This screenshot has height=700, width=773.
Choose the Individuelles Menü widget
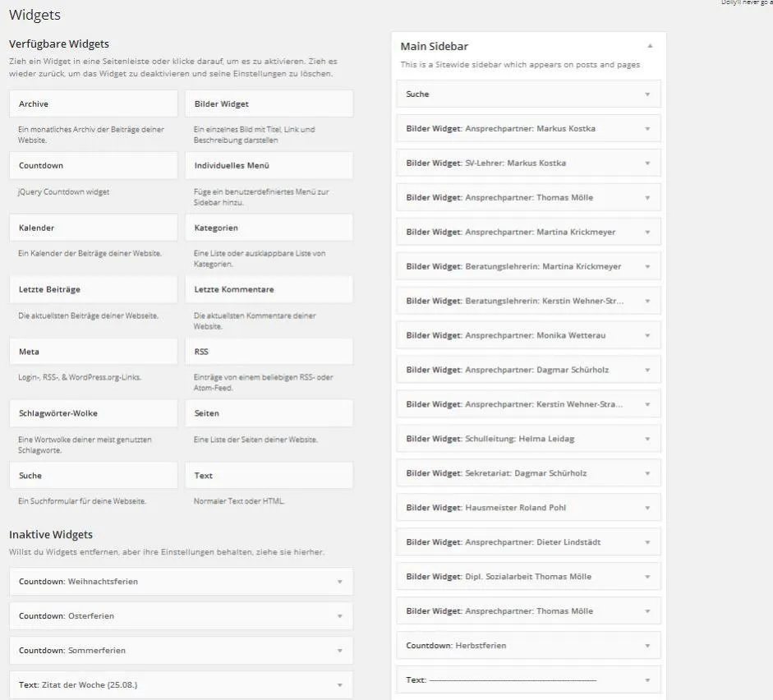269,166
